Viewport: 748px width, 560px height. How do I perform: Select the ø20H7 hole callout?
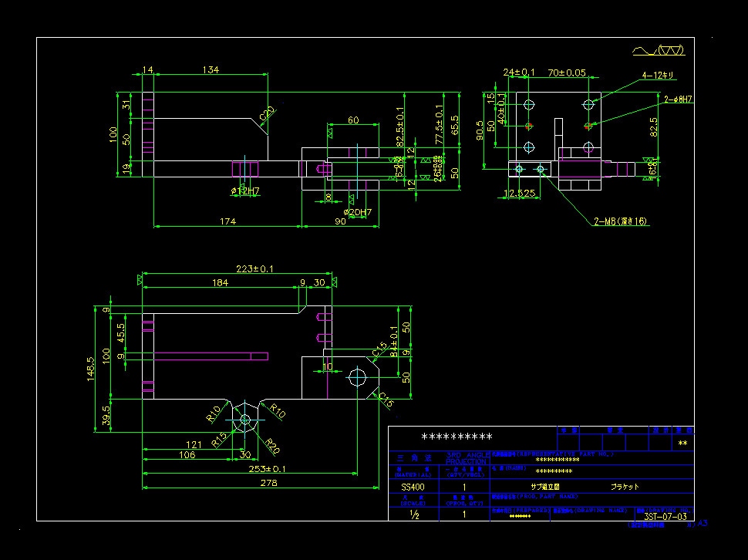click(357, 212)
